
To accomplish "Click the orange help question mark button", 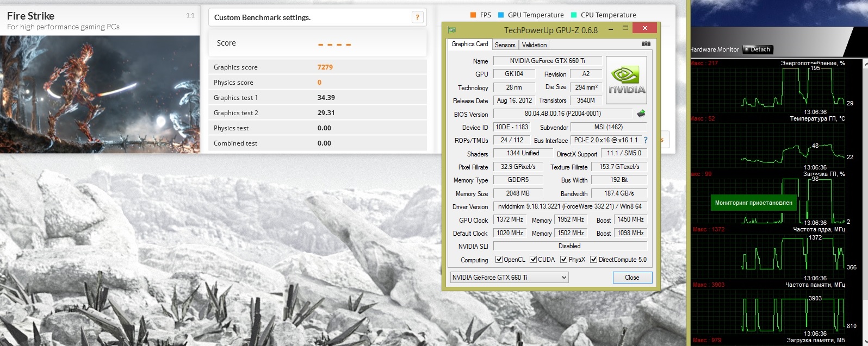I will point(417,17).
